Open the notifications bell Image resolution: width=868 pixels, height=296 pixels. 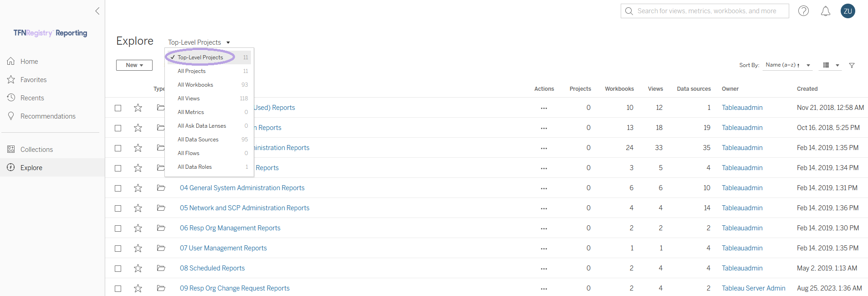(x=825, y=11)
